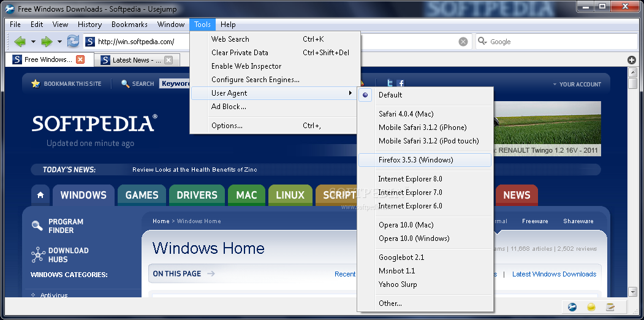The width and height of the screenshot is (644, 320).
Task: Switch to the Latest News tab
Action: click(x=137, y=60)
